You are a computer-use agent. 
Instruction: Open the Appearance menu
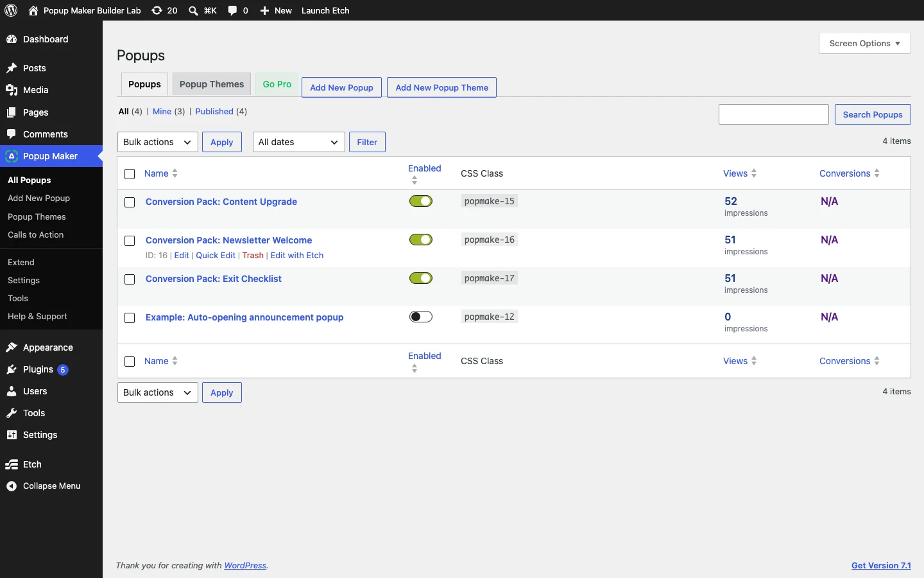(x=51, y=347)
